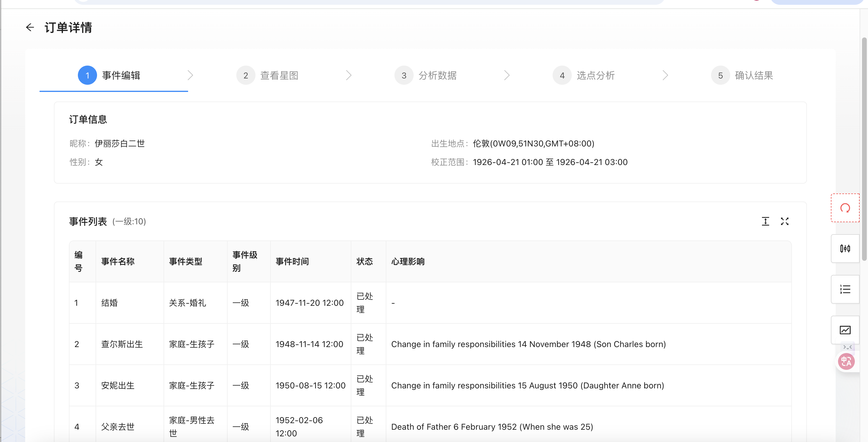This screenshot has width=868, height=442.
Task: Go to step 4 选点分析
Action: click(595, 75)
